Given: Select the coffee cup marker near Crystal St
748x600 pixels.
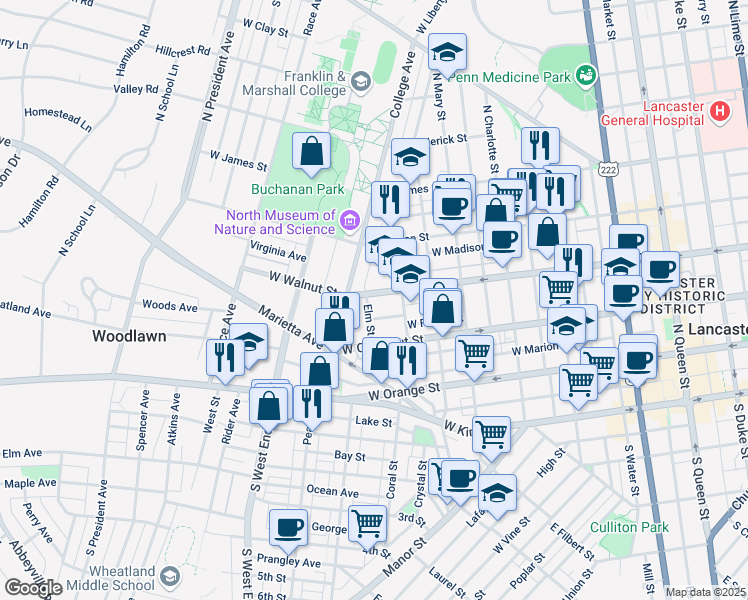Looking at the screenshot, I should click(460, 479).
